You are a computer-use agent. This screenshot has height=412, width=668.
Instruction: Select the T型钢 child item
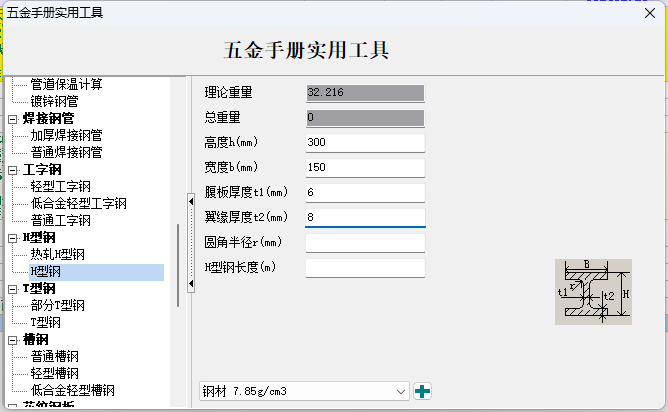pyautogui.click(x=46, y=323)
